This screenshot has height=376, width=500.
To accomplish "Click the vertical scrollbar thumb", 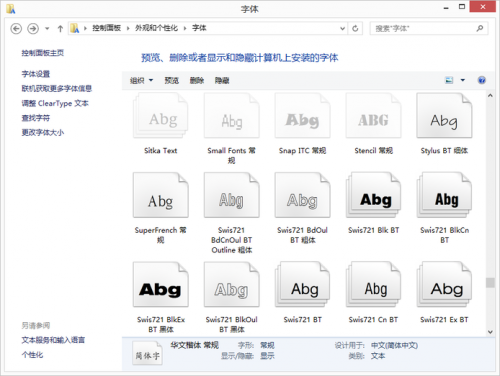I will pyautogui.click(x=490, y=283).
